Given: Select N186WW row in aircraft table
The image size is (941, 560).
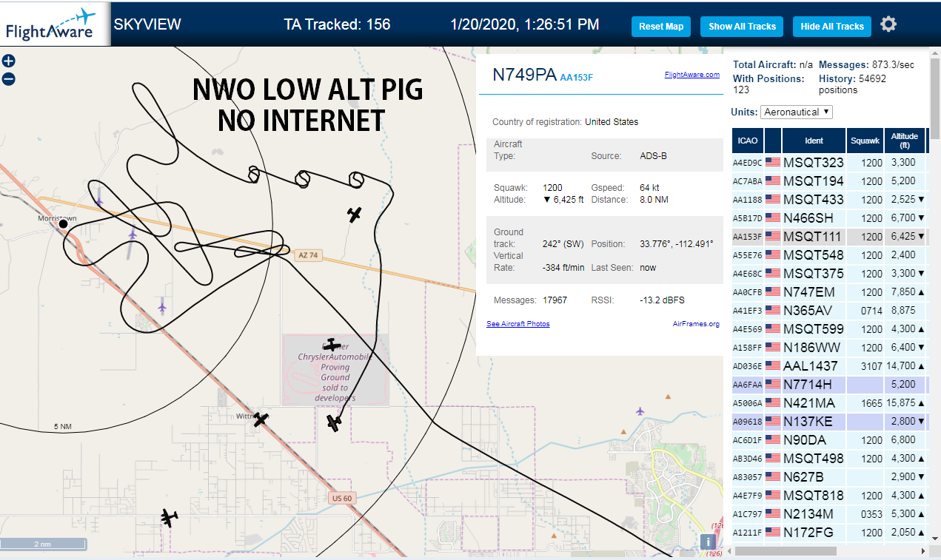Looking at the screenshot, I should coord(828,347).
